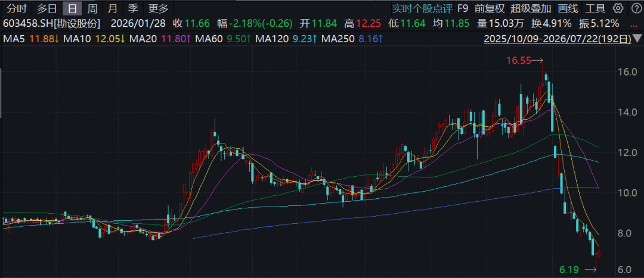Click the stock code 603458.SH[勘设股份]
The height and width of the screenshot is (278, 644).
(x=51, y=24)
